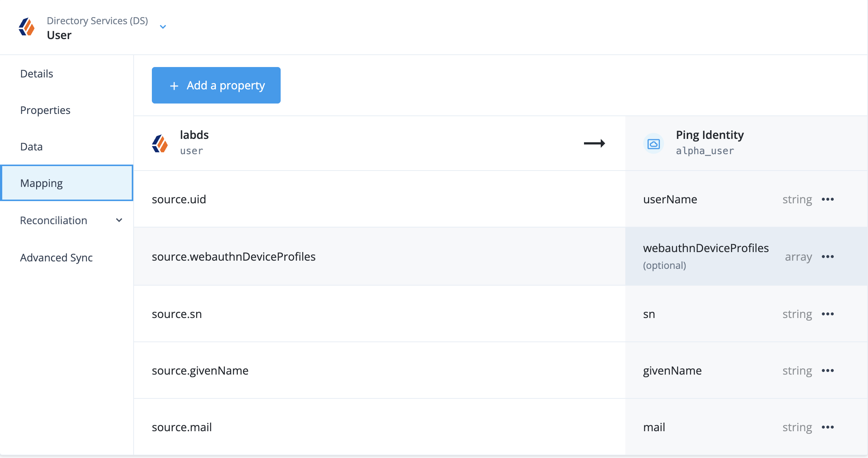
Task: Open the Advanced Sync sidebar item
Action: [x=67, y=257]
